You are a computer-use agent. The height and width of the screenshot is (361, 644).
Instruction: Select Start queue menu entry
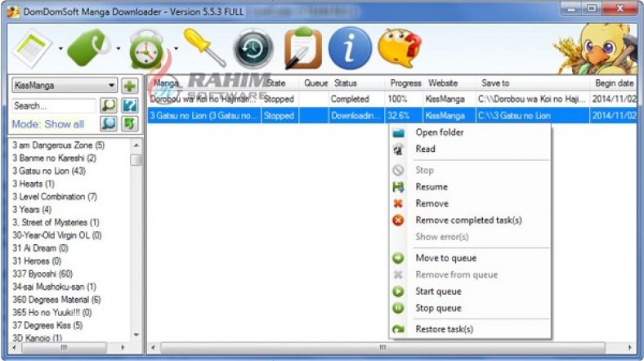point(438,292)
